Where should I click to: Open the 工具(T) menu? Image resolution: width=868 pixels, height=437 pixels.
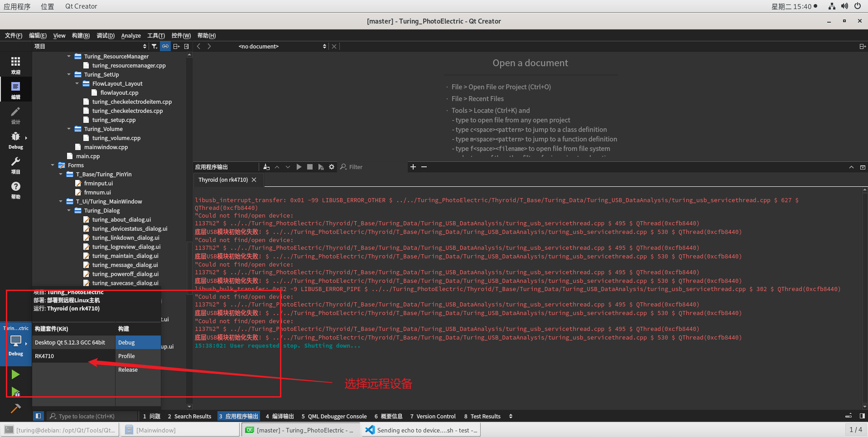[x=156, y=35]
